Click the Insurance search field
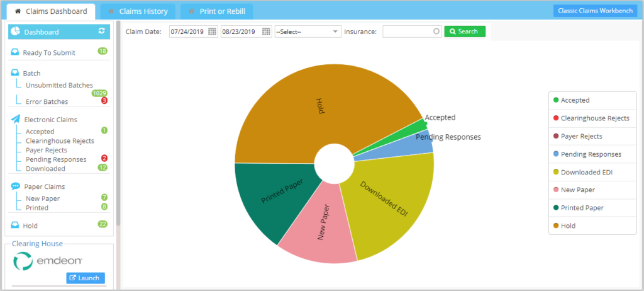Image resolution: width=644 pixels, height=291 pixels. (412, 31)
